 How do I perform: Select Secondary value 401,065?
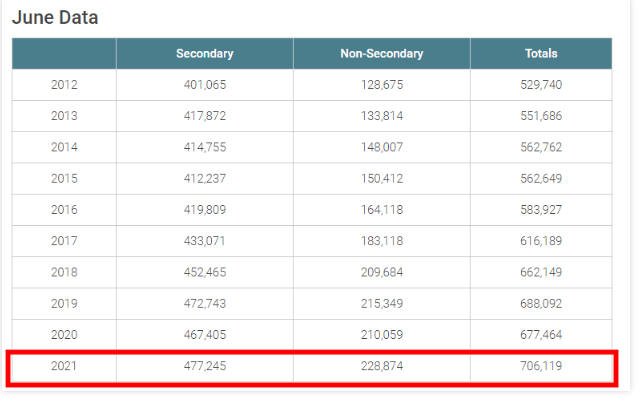tap(205, 84)
